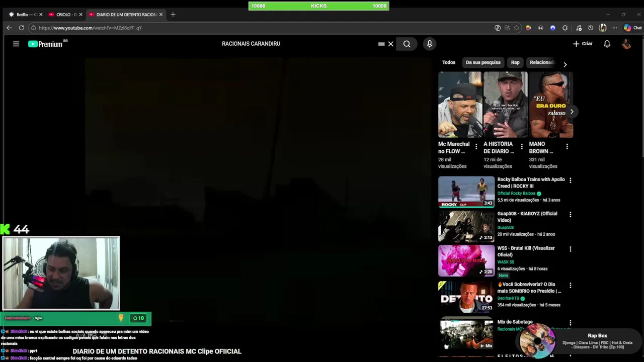Open the browser profile avatar
The height and width of the screenshot is (362, 644).
point(603,28)
